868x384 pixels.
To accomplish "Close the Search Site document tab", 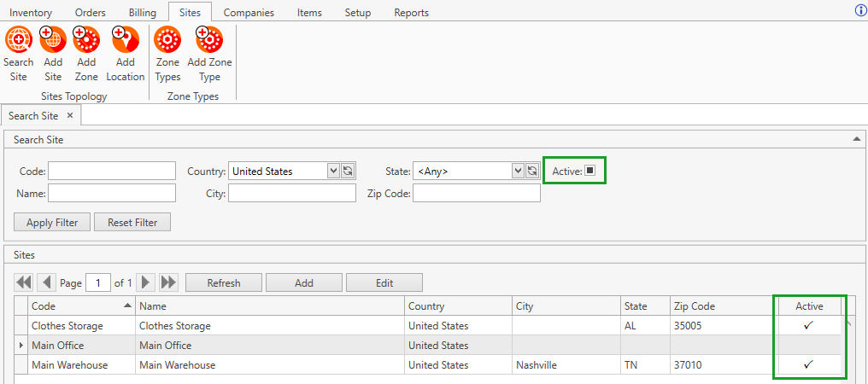I will pos(70,116).
